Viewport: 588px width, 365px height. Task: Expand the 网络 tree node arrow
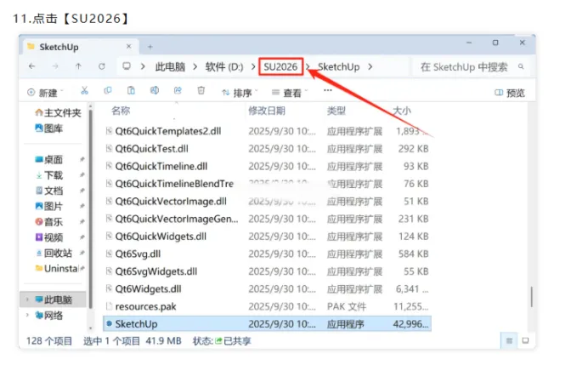[27, 315]
